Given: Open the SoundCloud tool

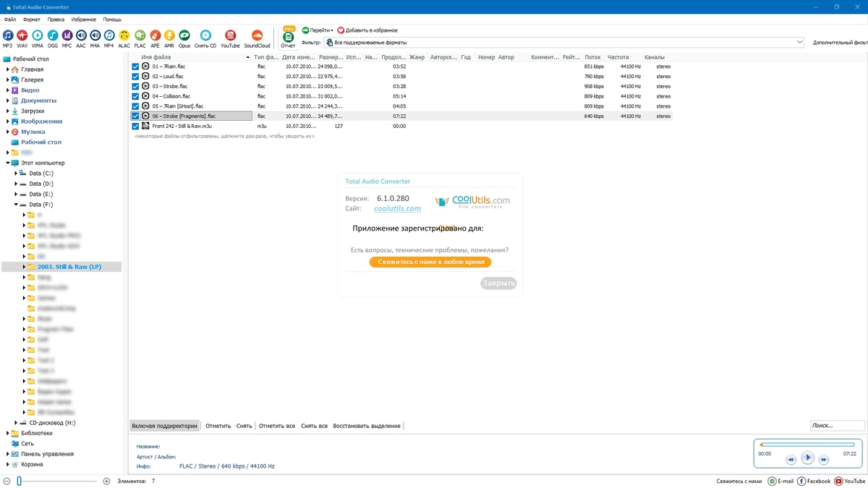Looking at the screenshot, I should pyautogui.click(x=257, y=38).
